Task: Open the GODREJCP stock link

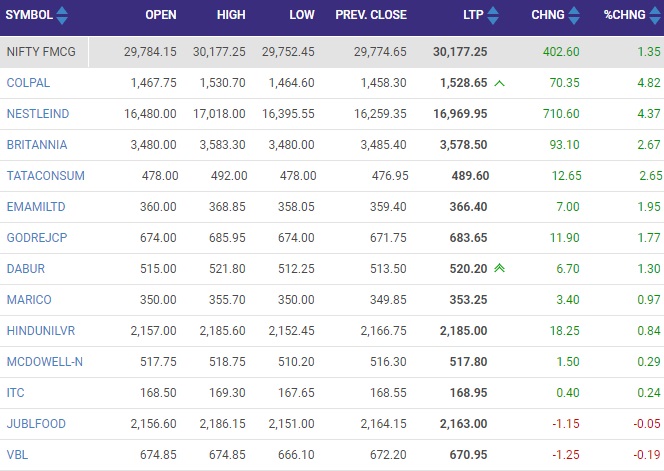Action: [x=37, y=237]
